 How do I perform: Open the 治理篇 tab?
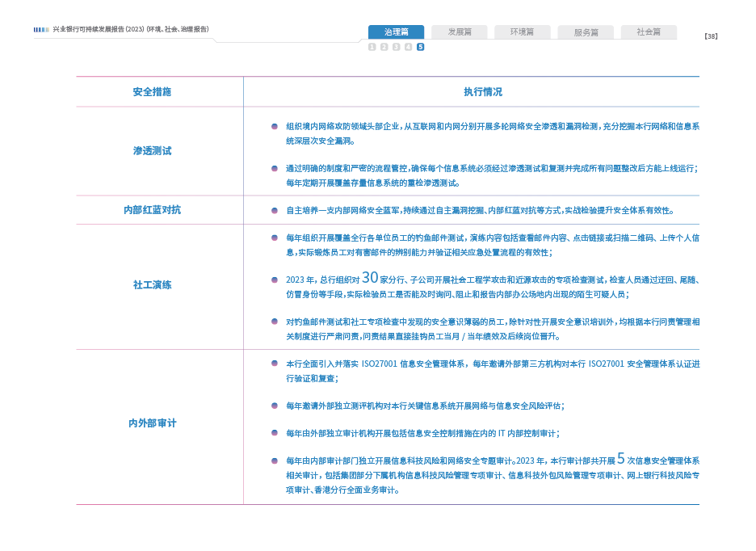coord(396,32)
